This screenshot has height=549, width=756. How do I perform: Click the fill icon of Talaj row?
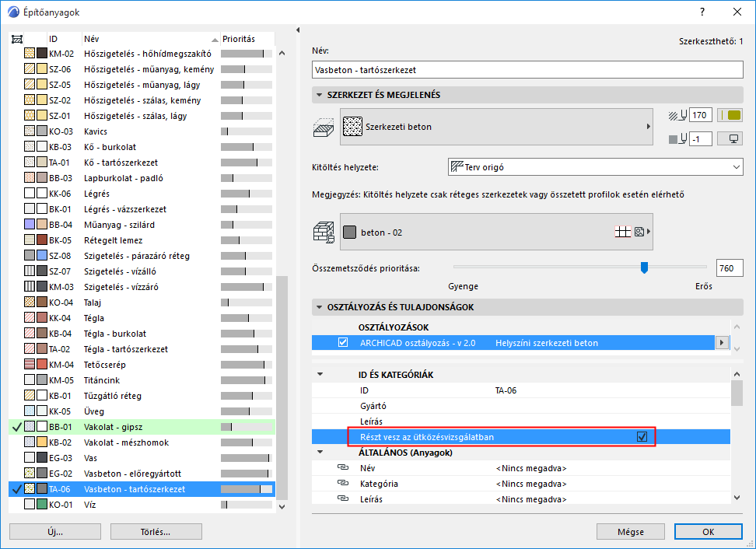tap(30, 302)
